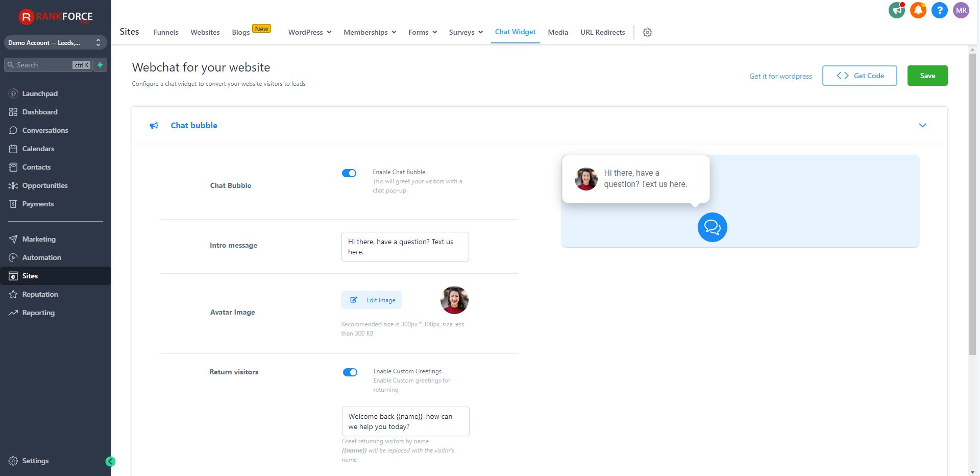Disable the Enable Chat Bubble toggle
The image size is (980, 476).
[x=349, y=173]
